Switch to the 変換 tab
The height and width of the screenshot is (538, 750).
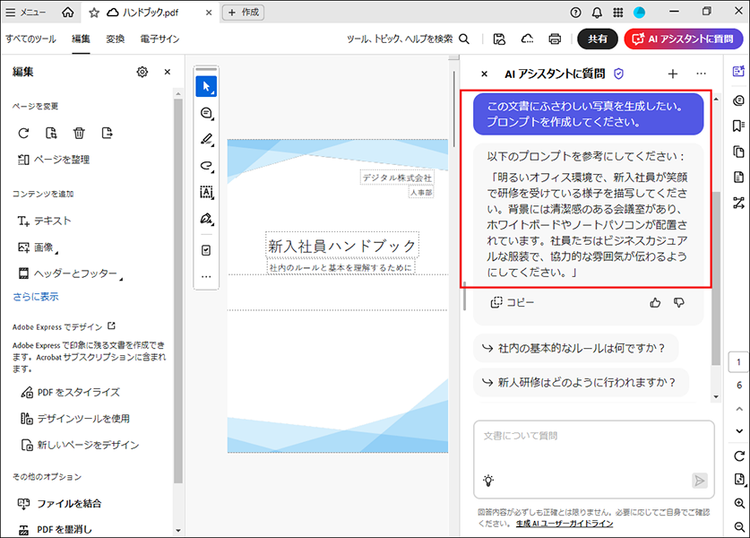(115, 39)
